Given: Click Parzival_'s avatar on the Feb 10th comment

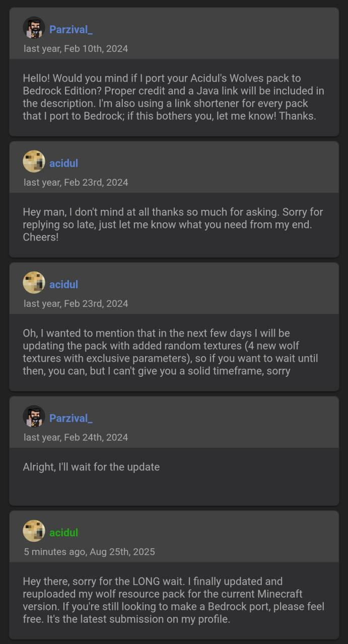Looking at the screenshot, I should 34,28.
